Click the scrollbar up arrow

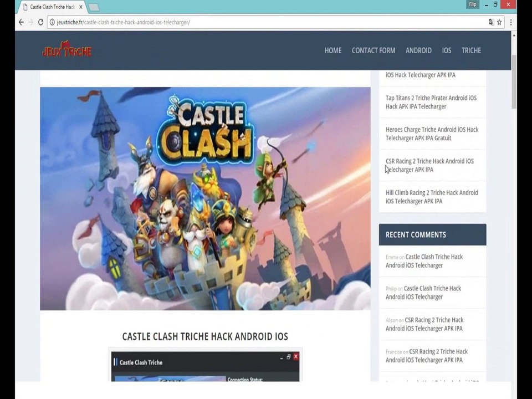(x=514, y=35)
